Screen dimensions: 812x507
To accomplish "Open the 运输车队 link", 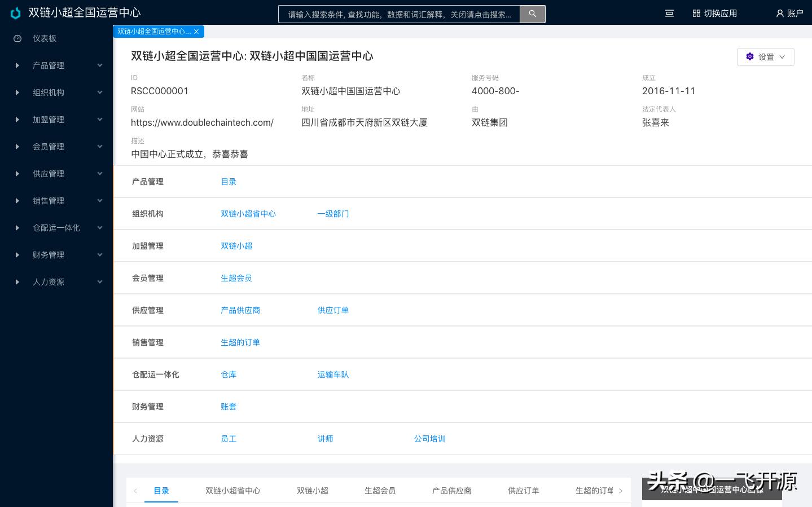I will (333, 374).
